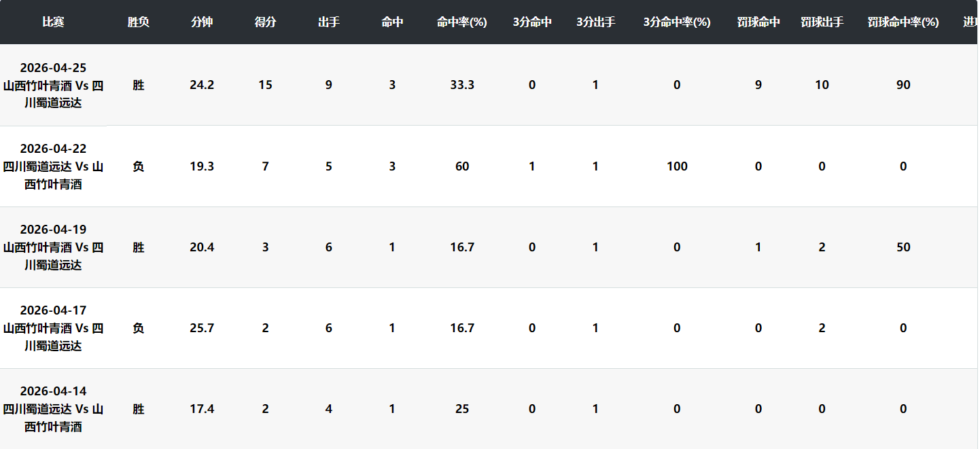Click the 罚球命中率(%) column header
The image size is (980, 449).
click(903, 22)
